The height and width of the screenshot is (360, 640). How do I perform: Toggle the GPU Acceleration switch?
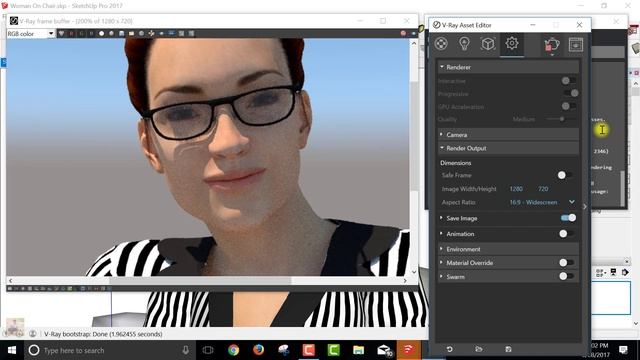click(x=569, y=107)
